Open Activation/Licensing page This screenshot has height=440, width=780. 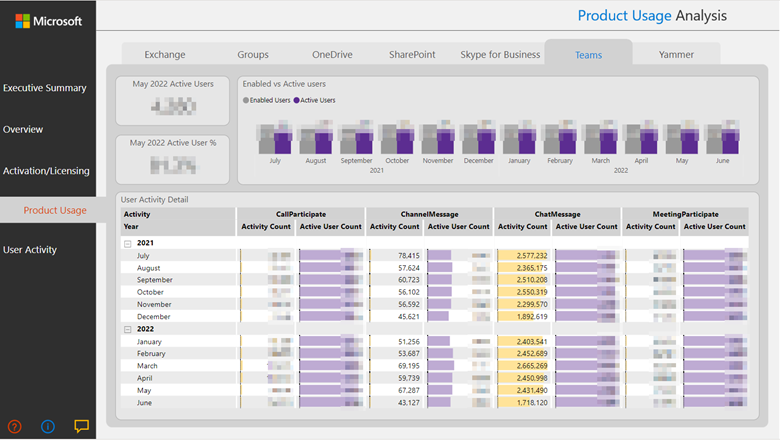[46, 171]
